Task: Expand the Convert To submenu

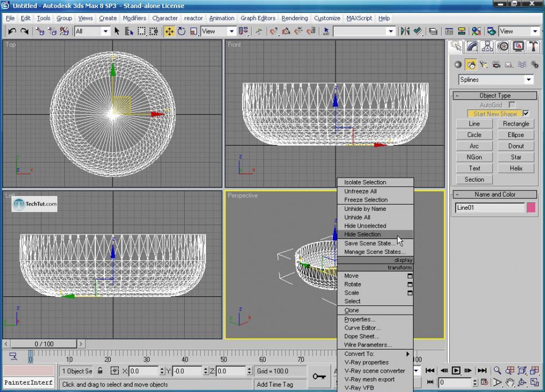Action: [375, 354]
